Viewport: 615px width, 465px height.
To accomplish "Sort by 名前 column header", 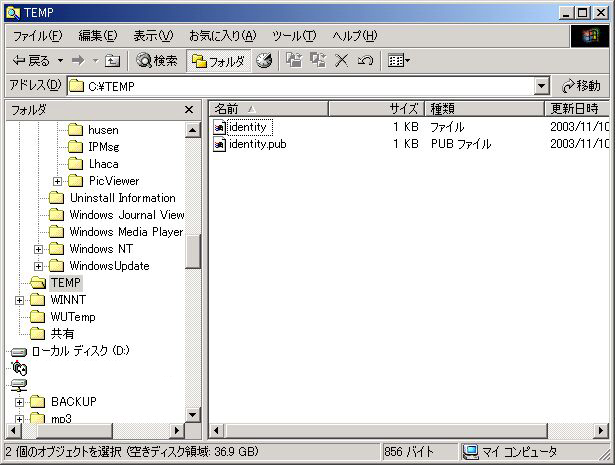I will [269, 109].
